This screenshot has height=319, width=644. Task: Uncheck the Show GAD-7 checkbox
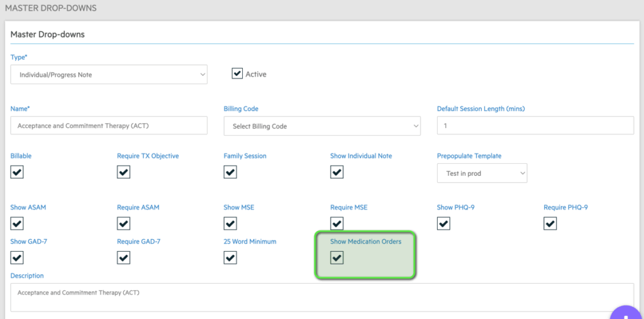point(17,258)
